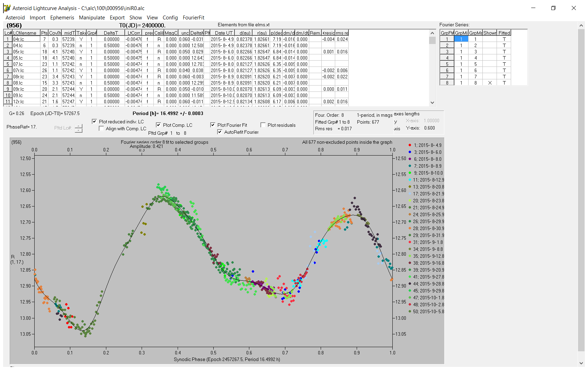Click the Y-axis length value 0.600
The width and height of the screenshot is (588, 370).
point(429,128)
